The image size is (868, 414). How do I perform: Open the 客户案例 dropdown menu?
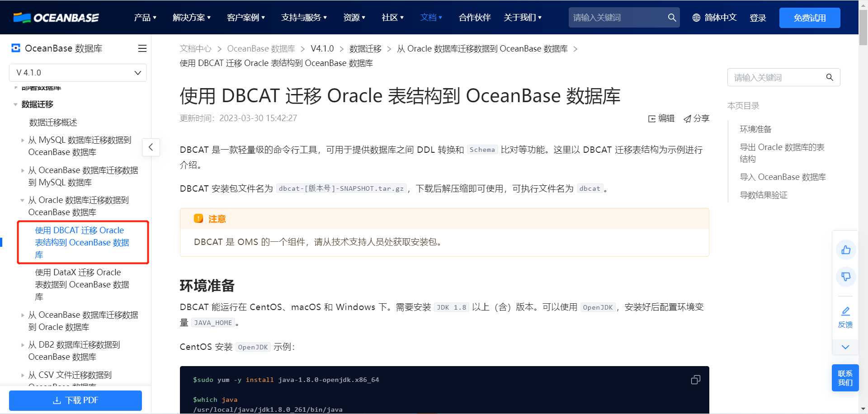[246, 18]
